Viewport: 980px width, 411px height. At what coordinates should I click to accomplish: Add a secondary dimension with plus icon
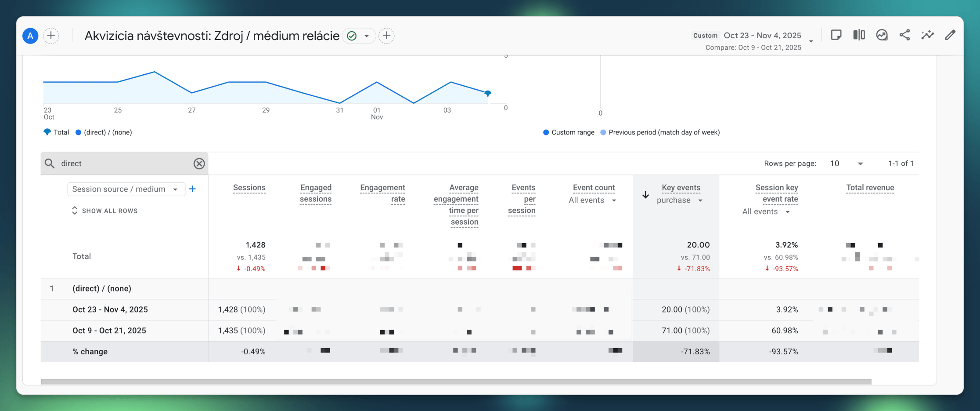pyautogui.click(x=192, y=189)
